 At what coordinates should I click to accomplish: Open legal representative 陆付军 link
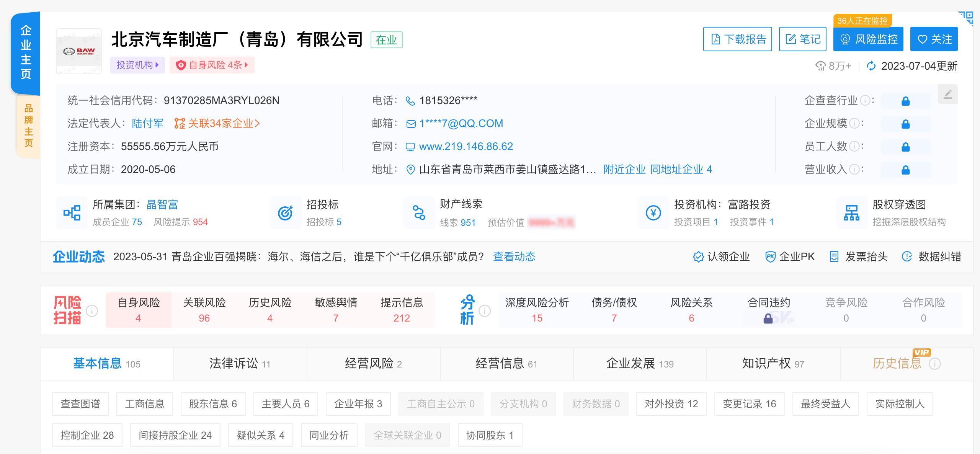point(148,124)
